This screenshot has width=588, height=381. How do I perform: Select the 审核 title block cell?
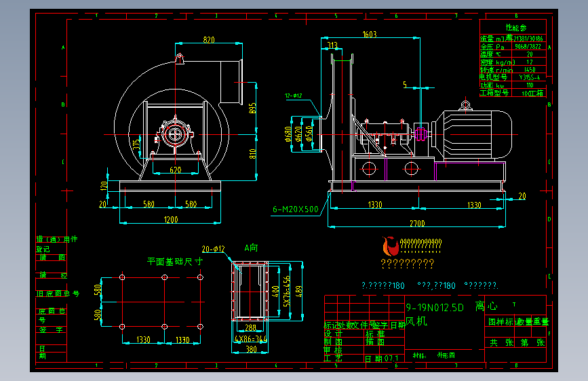point(334,350)
